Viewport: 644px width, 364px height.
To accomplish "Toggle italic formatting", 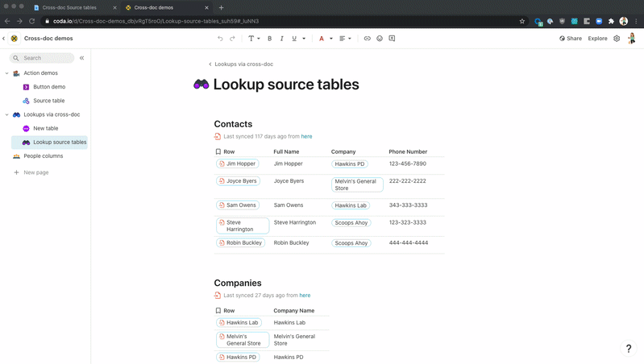I will point(281,39).
